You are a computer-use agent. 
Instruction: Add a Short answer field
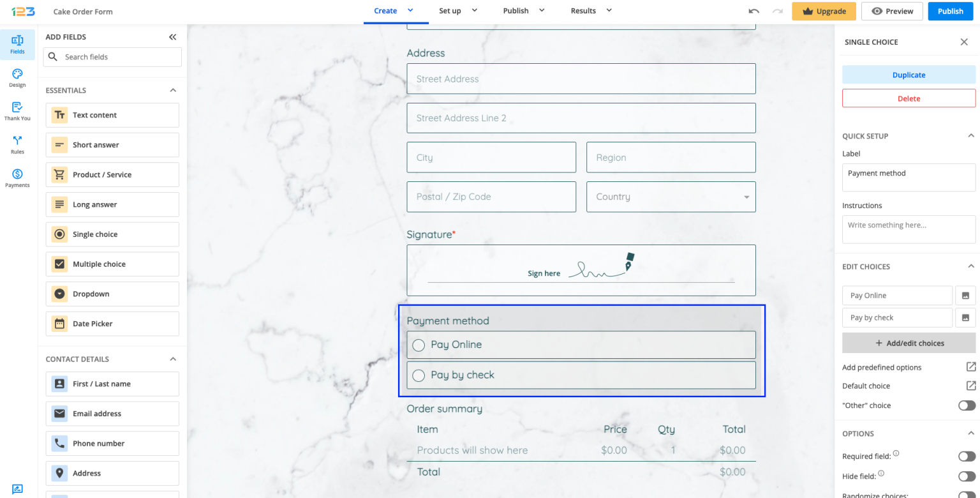(x=112, y=145)
